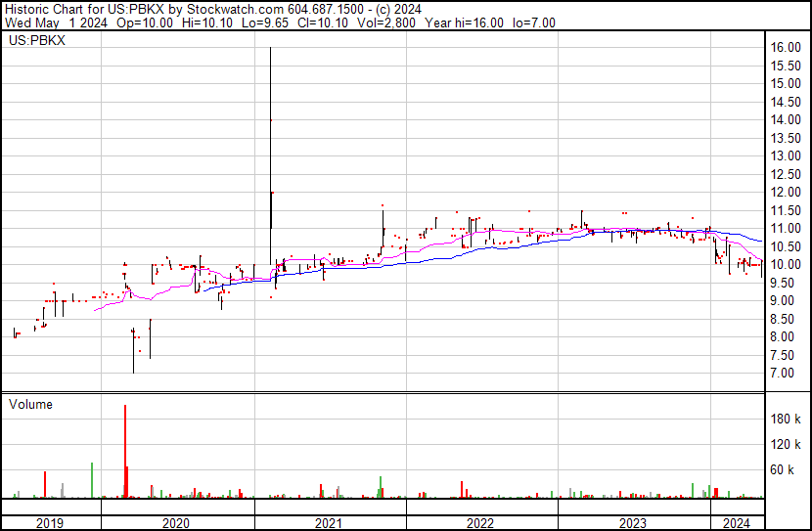The image size is (812, 531).
Task: Click the lo=7.00 header value
Action: coord(534,22)
